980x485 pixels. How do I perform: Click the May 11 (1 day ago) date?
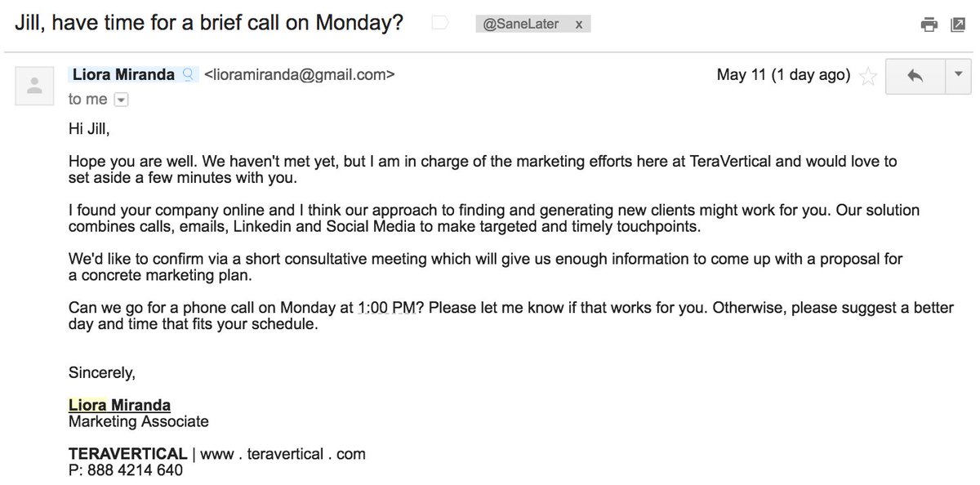[783, 75]
